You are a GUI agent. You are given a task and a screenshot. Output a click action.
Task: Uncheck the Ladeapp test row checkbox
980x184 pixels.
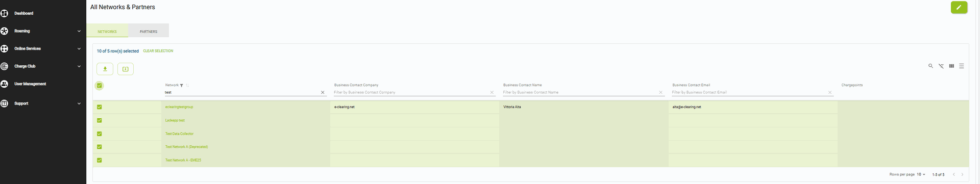[x=100, y=120]
